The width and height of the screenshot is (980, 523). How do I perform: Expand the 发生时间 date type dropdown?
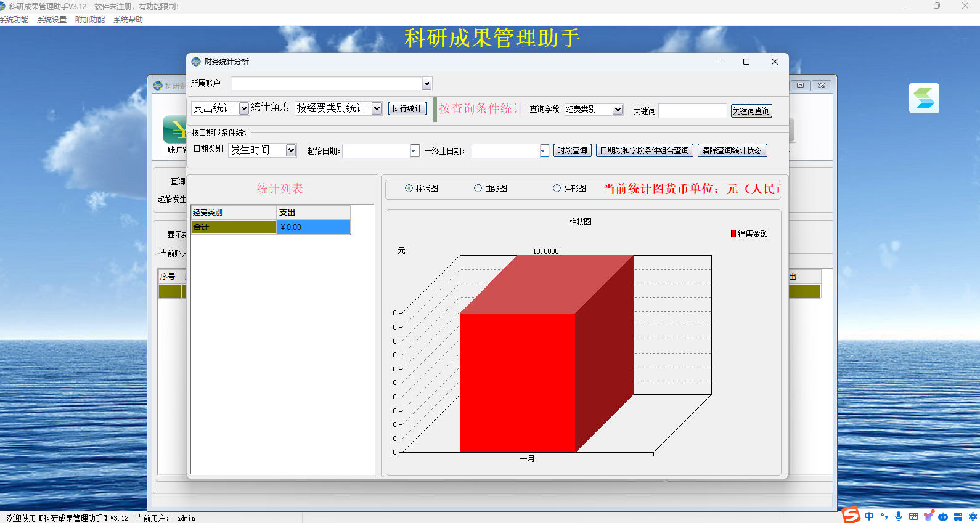(291, 150)
